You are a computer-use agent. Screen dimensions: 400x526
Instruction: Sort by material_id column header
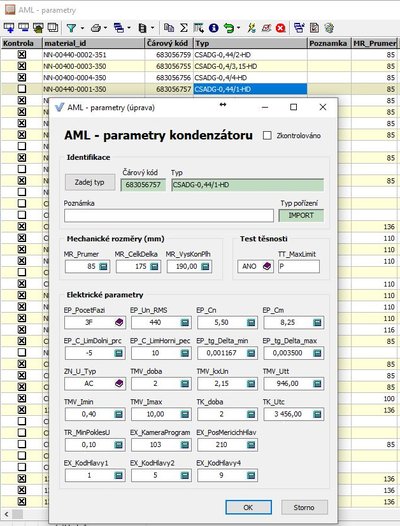click(x=93, y=43)
